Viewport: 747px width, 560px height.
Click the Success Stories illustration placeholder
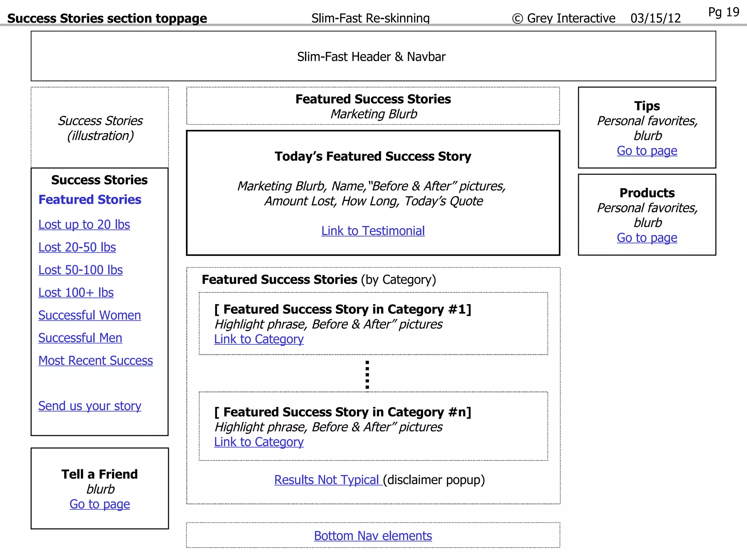pos(100,128)
